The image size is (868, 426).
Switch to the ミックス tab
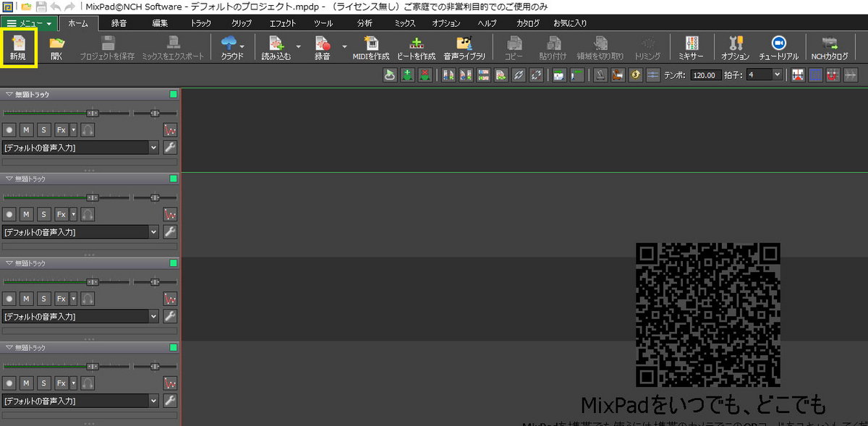(405, 23)
